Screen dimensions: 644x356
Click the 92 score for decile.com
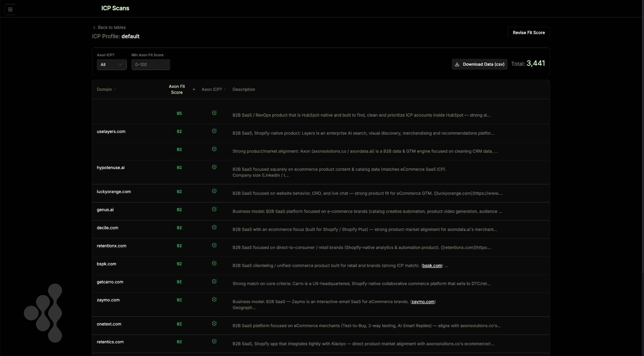pos(179,228)
